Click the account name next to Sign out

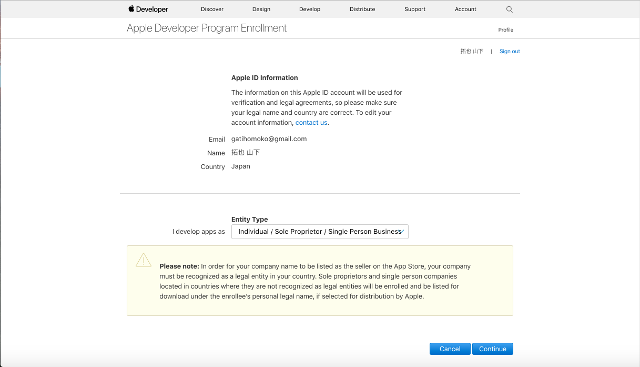471,51
